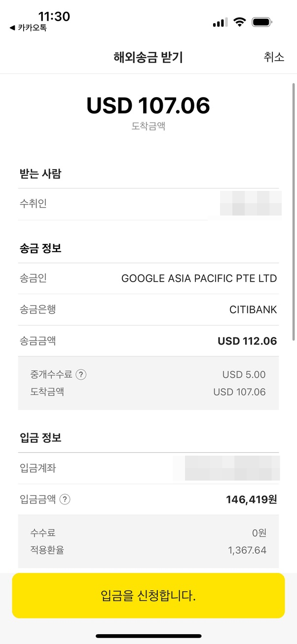
Task: Tap the battery indicator icon
Action: click(x=262, y=22)
